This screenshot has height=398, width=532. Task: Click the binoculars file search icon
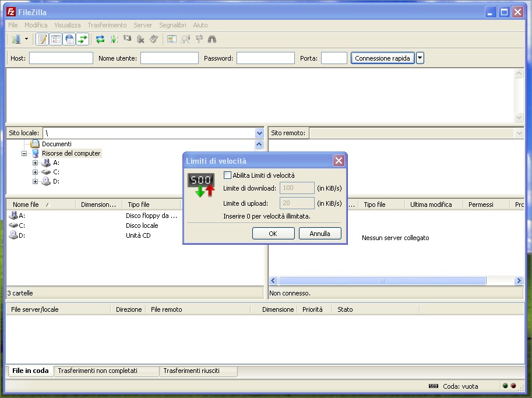212,40
